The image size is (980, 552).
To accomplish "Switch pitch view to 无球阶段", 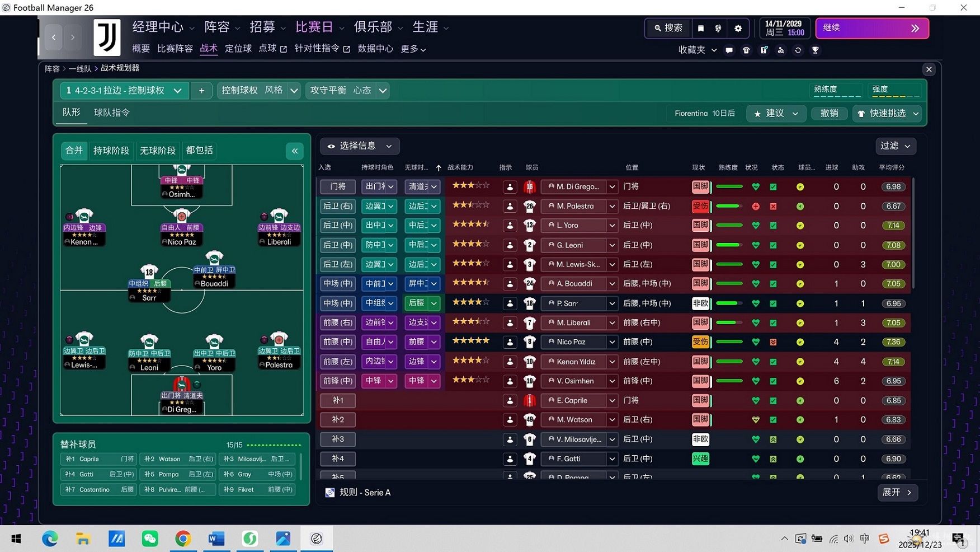I will [x=157, y=151].
